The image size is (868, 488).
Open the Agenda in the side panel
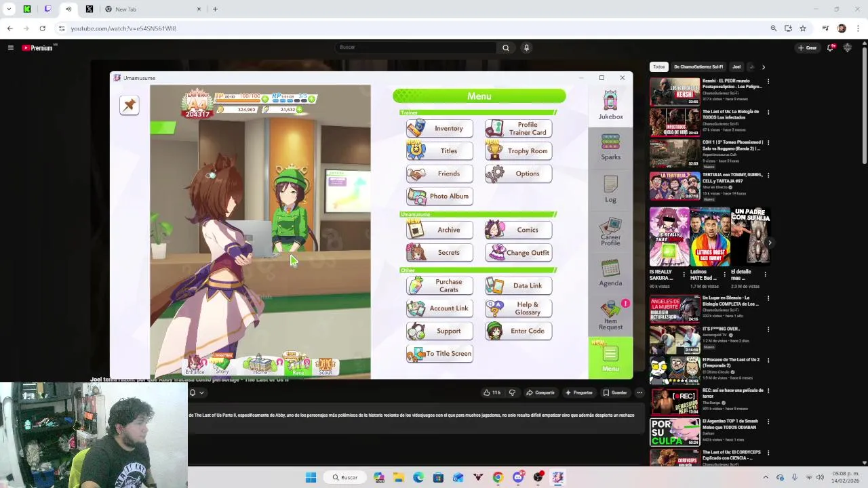(x=610, y=272)
